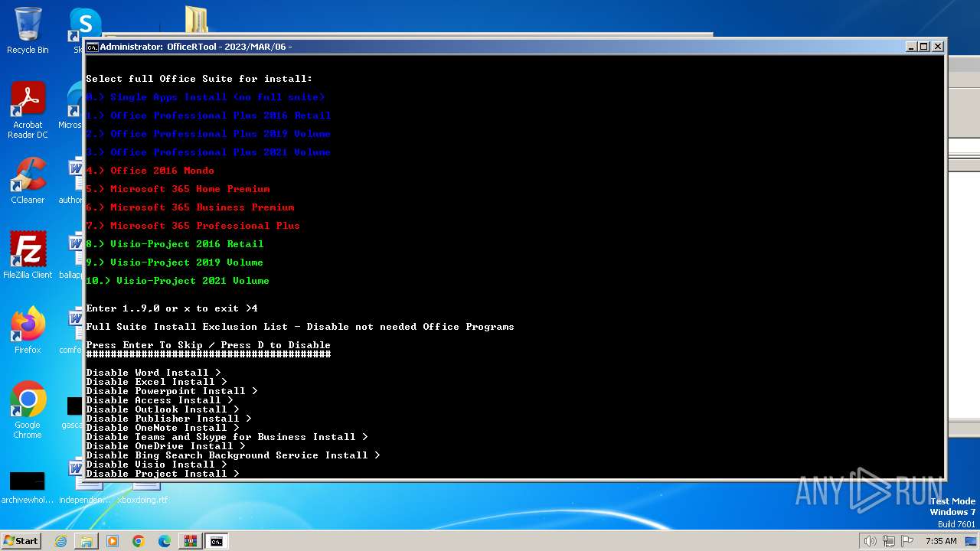Click the Start button

[21, 540]
